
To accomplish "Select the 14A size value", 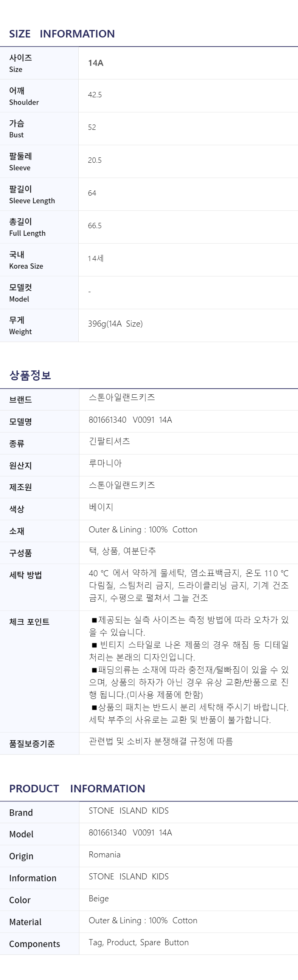I will [x=96, y=63].
